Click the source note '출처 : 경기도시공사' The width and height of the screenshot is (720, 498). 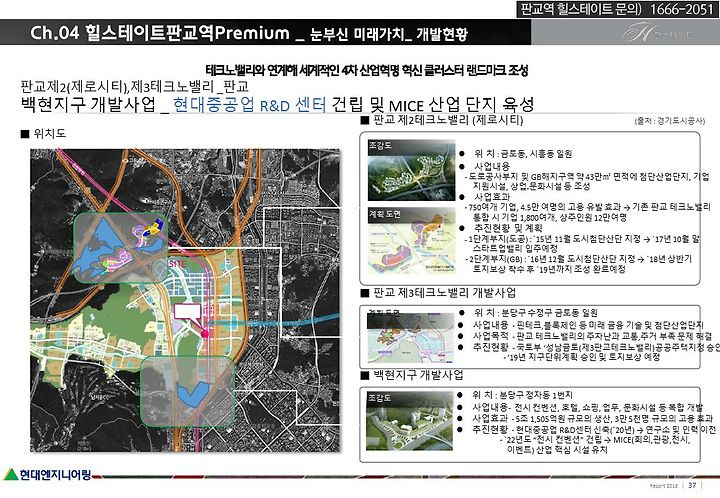669,121
